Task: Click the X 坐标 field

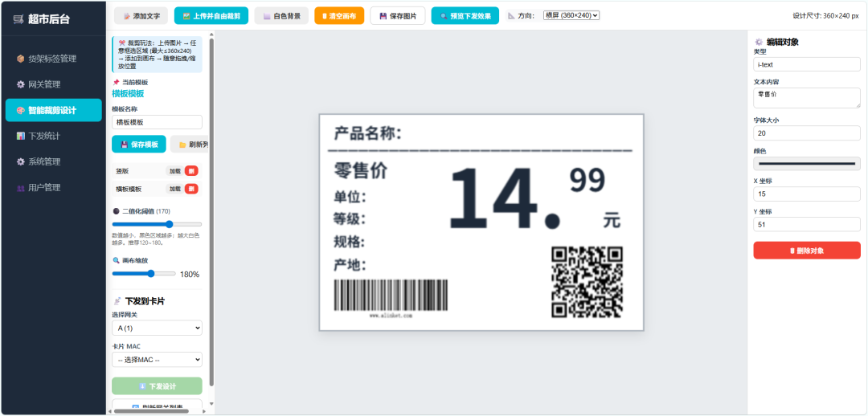Action: click(x=807, y=194)
